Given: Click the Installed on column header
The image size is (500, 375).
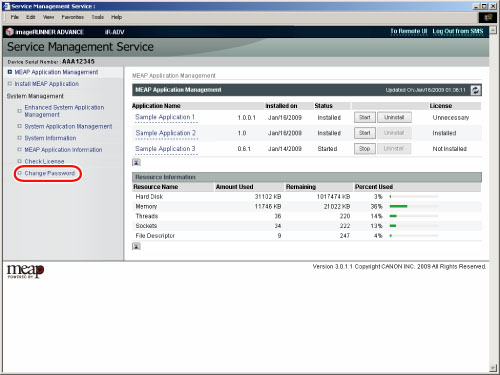Looking at the screenshot, I should (x=281, y=106).
